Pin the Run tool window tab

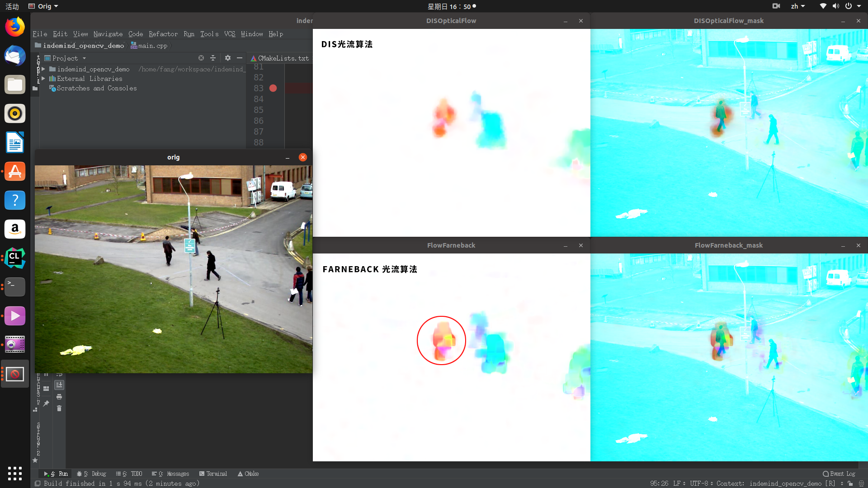coord(46,403)
